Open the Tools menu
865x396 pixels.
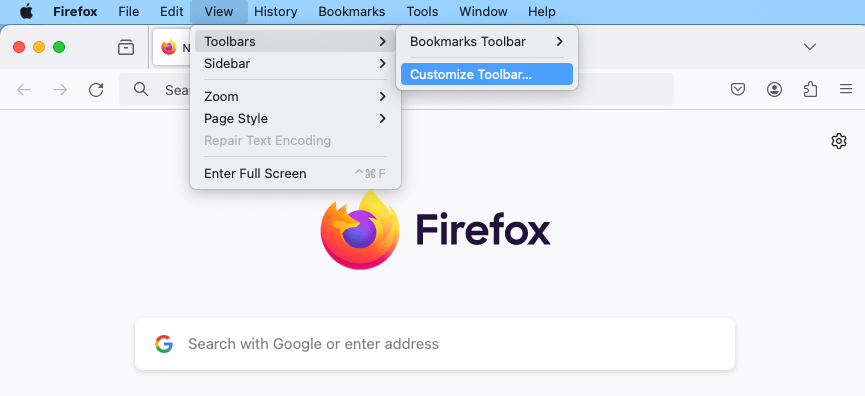422,12
